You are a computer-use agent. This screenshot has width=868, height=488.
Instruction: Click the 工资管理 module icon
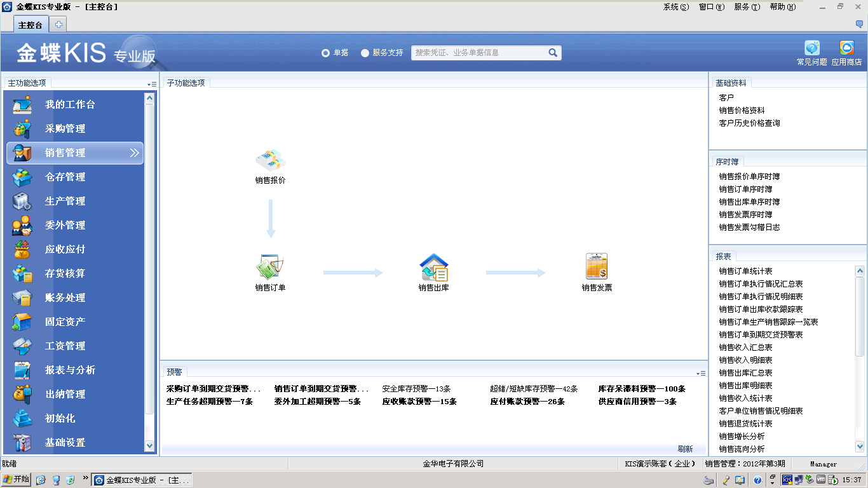point(22,346)
